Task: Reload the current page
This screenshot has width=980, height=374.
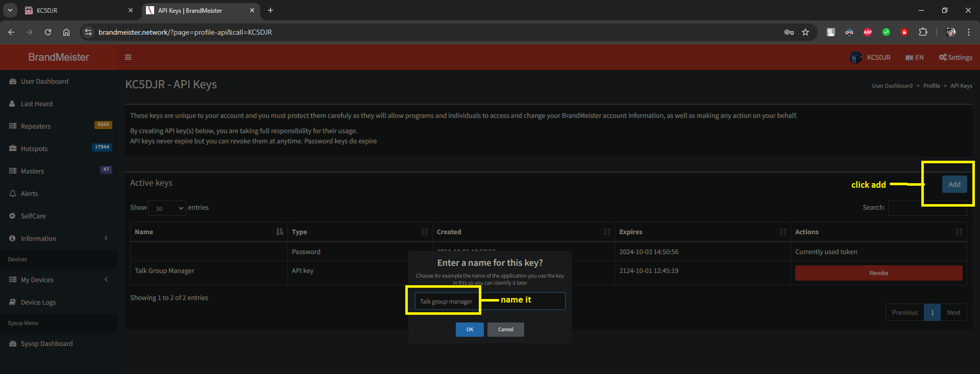Action: (48, 32)
